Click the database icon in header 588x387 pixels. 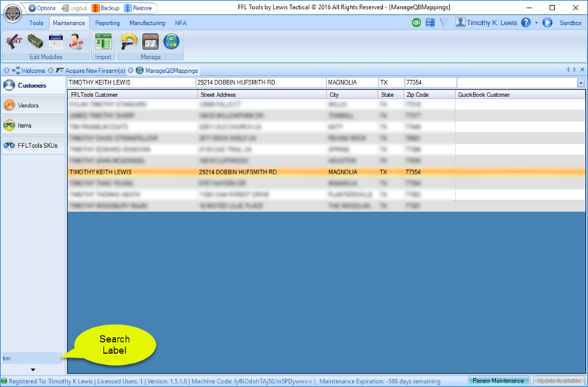click(x=430, y=23)
